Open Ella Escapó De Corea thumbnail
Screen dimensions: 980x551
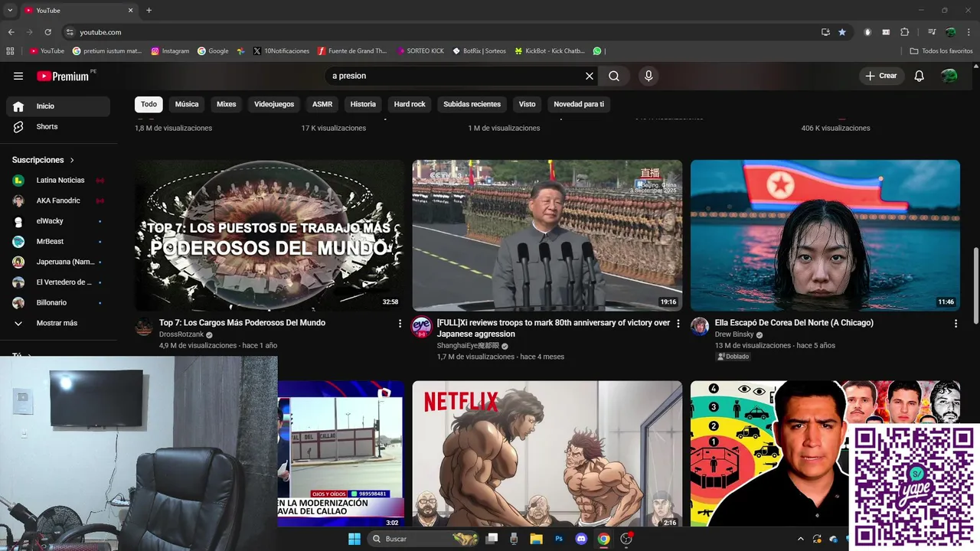pyautogui.click(x=825, y=235)
